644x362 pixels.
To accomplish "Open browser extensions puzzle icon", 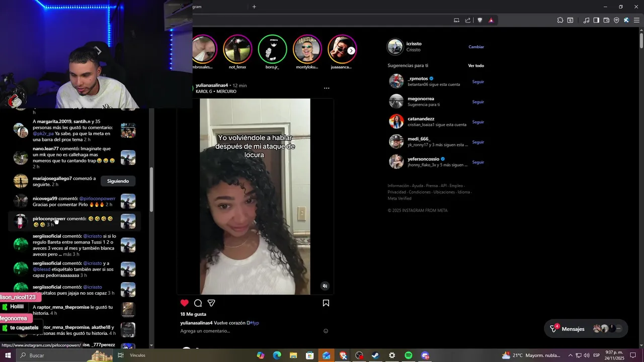I will click(x=560, y=20).
